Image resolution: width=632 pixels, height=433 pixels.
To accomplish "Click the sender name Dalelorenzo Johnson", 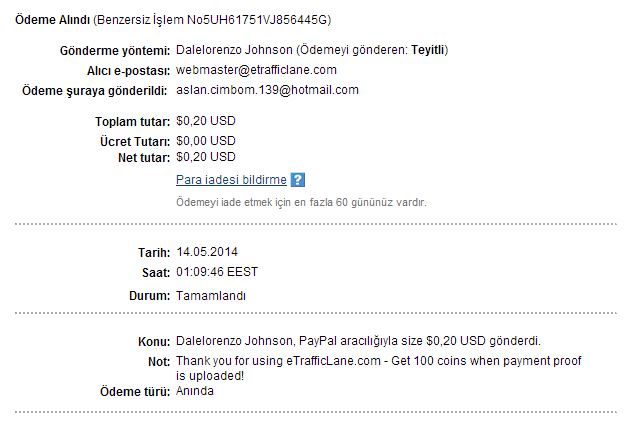I will 234,50.
